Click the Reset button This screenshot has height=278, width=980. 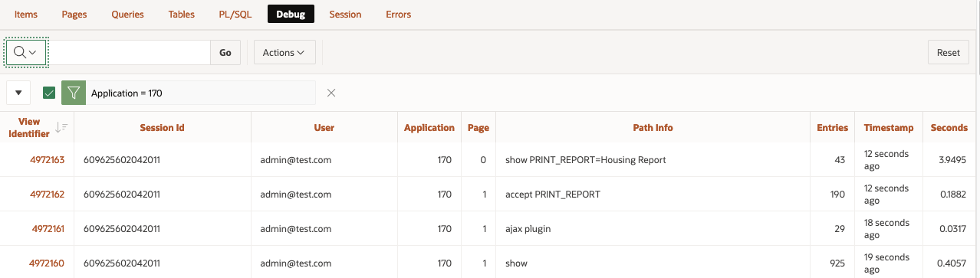point(949,52)
